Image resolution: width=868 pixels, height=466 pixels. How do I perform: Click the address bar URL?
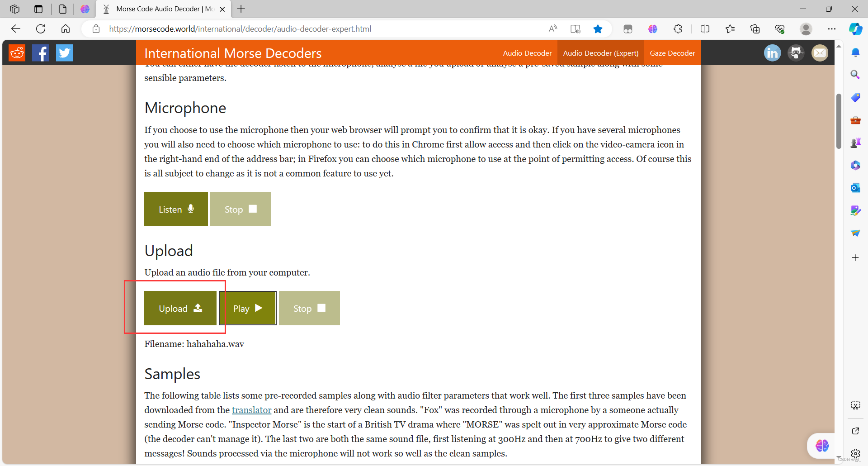[x=240, y=29]
